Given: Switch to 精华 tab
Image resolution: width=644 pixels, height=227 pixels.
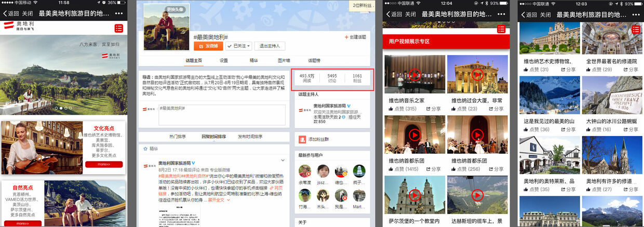Looking at the screenshot, I should pos(253,60).
